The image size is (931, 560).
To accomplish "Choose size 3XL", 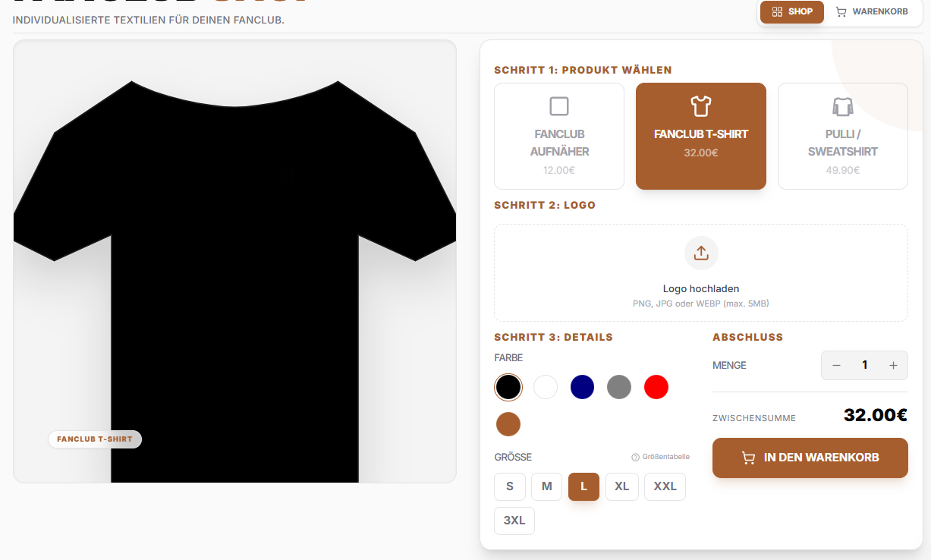I will (x=514, y=521).
